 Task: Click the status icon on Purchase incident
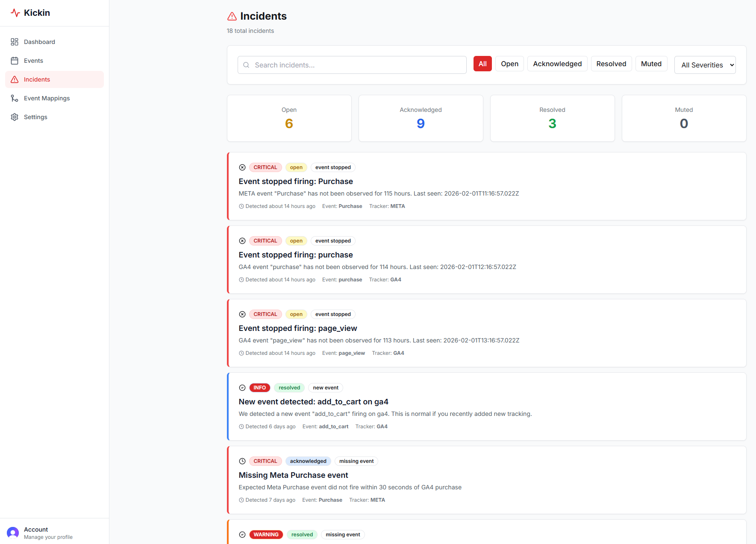click(242, 167)
